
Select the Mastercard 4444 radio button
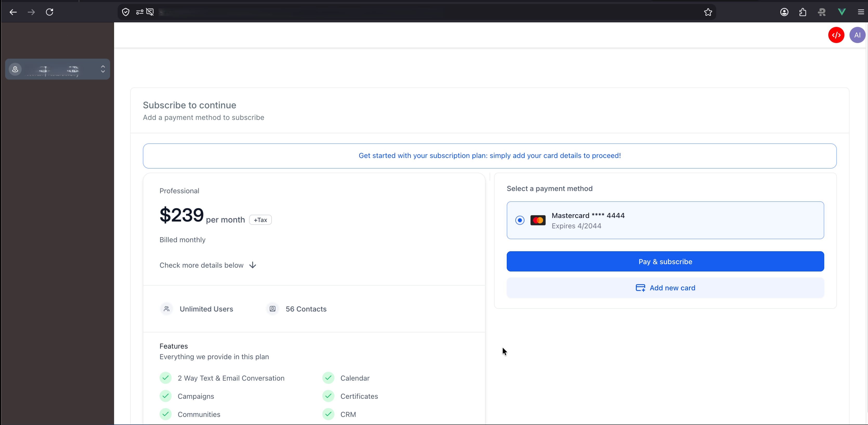point(520,220)
